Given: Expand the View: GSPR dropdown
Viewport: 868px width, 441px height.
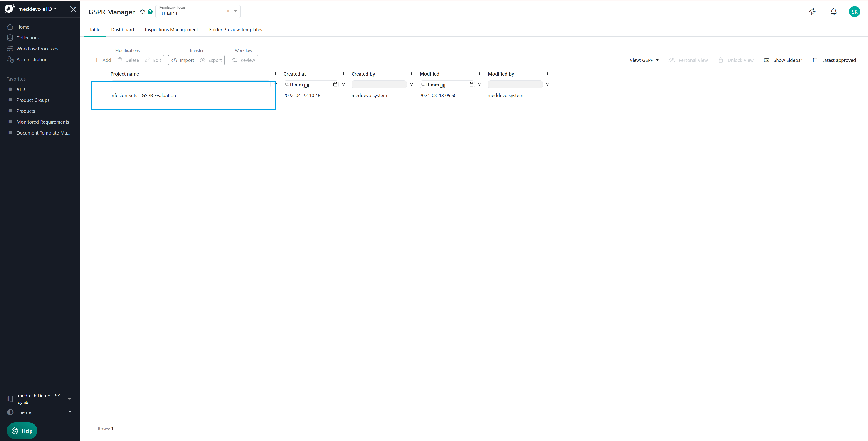Looking at the screenshot, I should tap(644, 60).
